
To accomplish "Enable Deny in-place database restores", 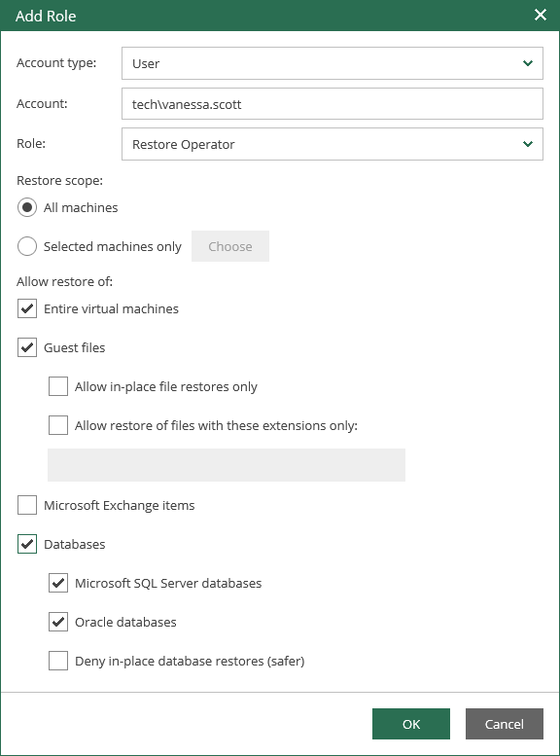I will [x=57, y=661].
